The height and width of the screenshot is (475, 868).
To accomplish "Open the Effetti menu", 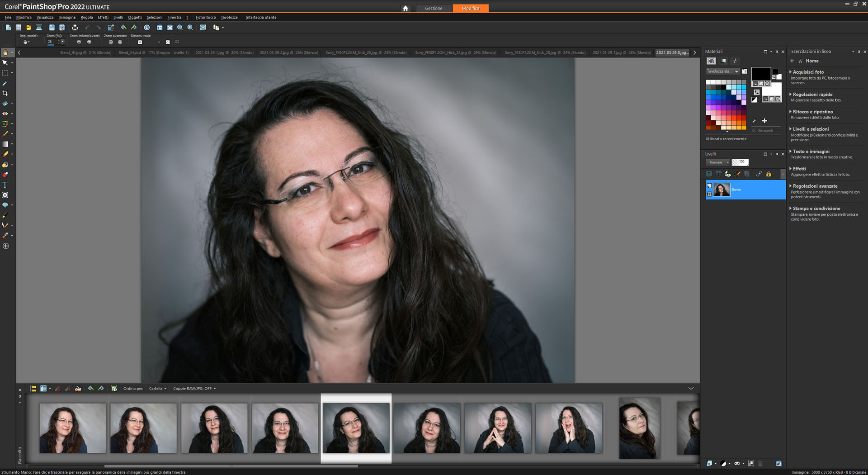I will 103,17.
